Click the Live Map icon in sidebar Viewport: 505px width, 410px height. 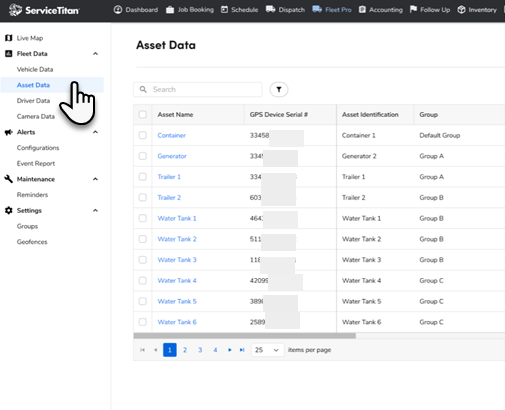[x=9, y=38]
